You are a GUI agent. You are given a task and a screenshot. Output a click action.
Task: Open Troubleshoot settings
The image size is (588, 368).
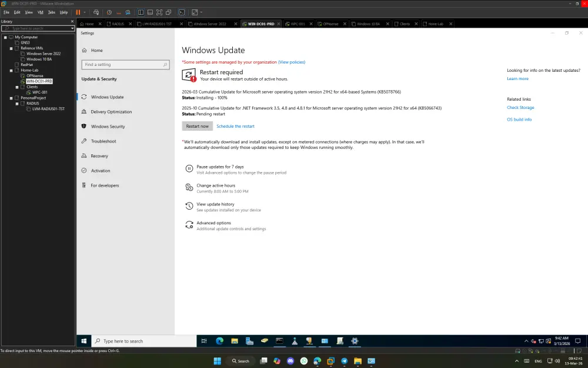(103, 141)
